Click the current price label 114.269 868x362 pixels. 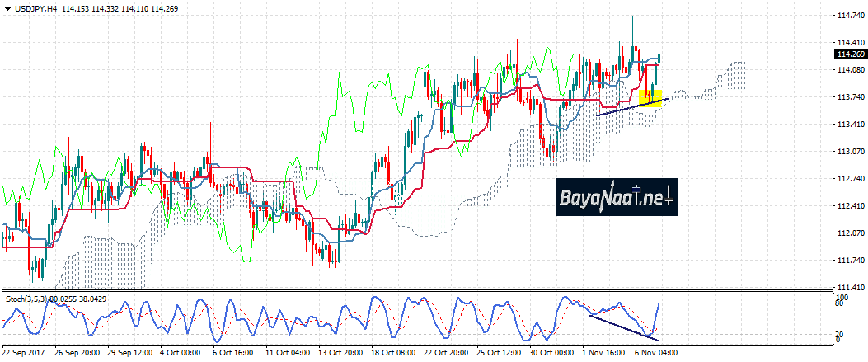[849, 54]
